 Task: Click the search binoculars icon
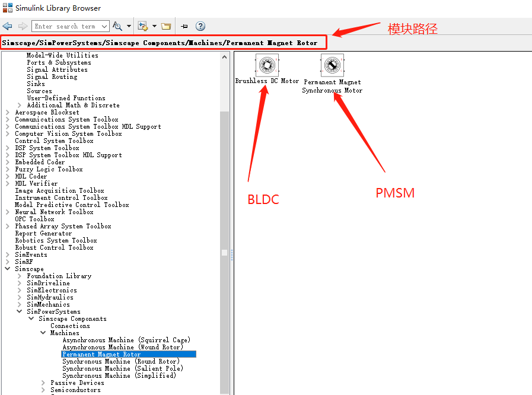[117, 26]
